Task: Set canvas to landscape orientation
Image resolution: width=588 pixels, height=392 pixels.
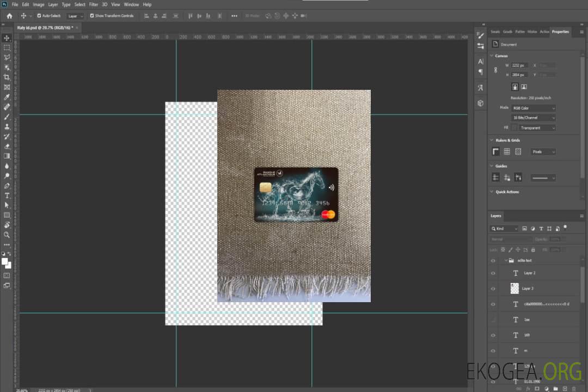Action: click(524, 87)
